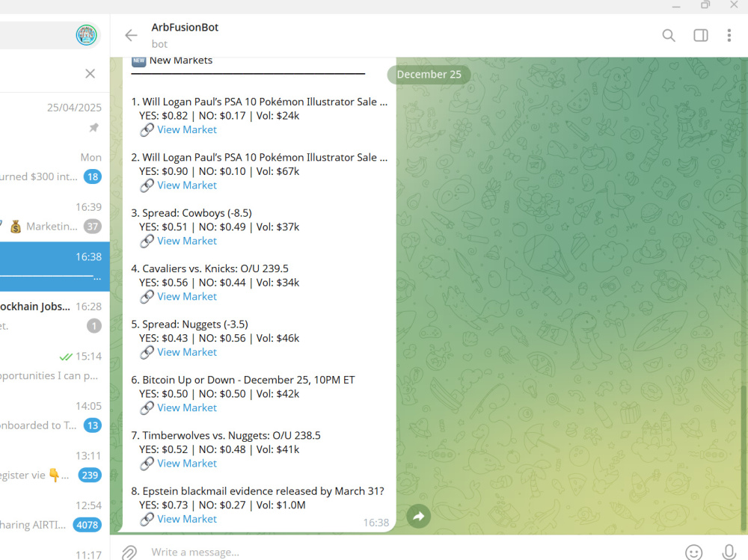Click the forward arrow on the bot message
Screen dimensions: 748x560
(418, 516)
